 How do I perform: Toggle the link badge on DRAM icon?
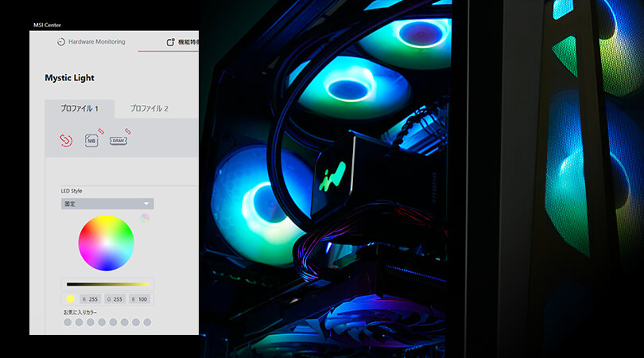tap(128, 131)
